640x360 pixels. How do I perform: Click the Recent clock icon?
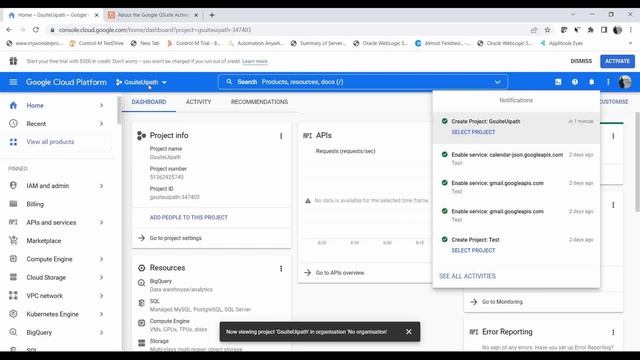pyautogui.click(x=13, y=123)
